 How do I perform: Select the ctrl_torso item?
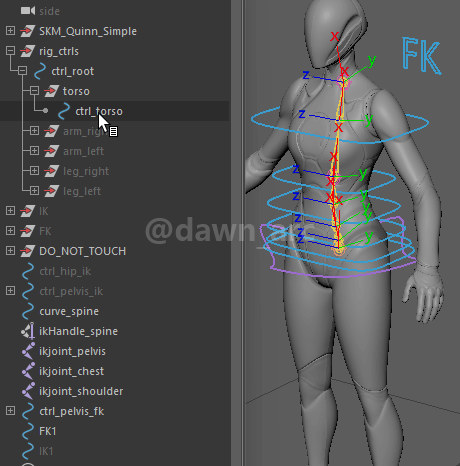99,111
